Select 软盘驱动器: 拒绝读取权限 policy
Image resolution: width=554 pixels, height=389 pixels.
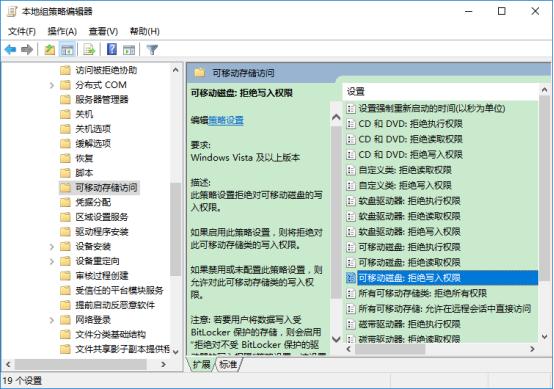(409, 217)
